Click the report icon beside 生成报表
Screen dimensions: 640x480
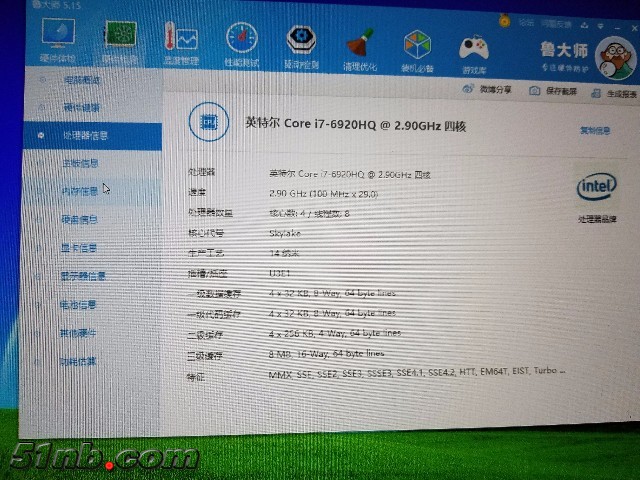point(596,93)
